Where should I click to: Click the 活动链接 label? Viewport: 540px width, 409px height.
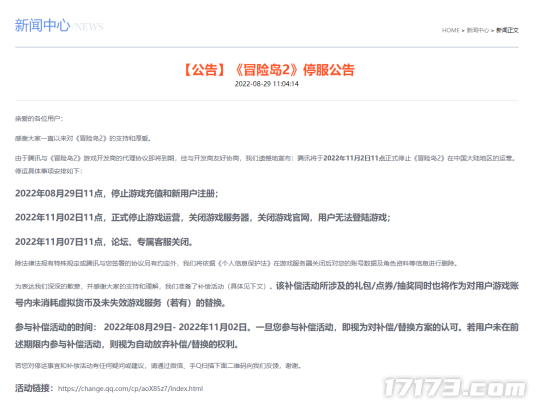[34, 388]
